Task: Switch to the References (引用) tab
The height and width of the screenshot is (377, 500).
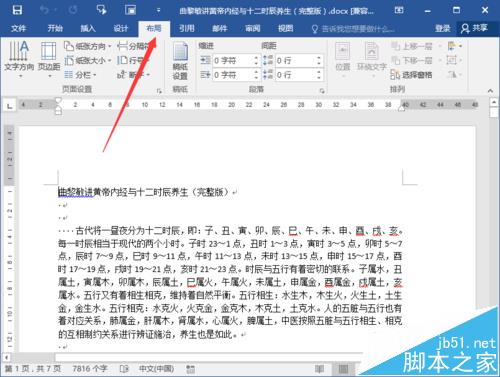Action: 187,28
